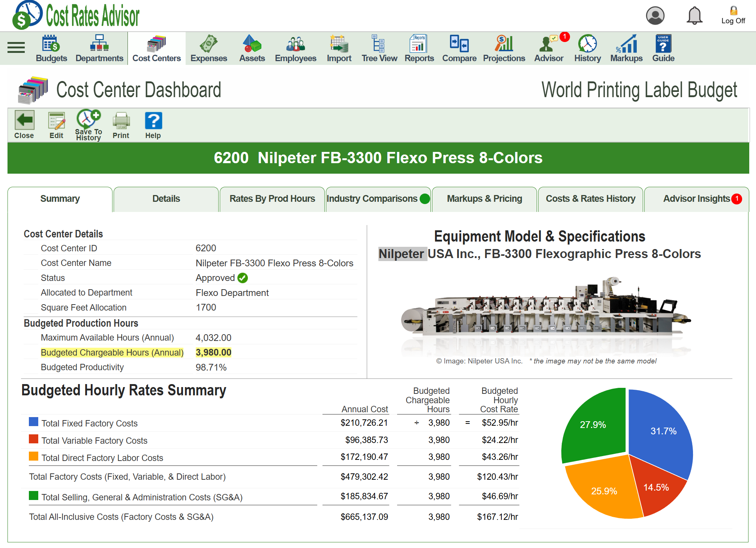Open the Expenses page
756x548 pixels.
click(x=209, y=49)
